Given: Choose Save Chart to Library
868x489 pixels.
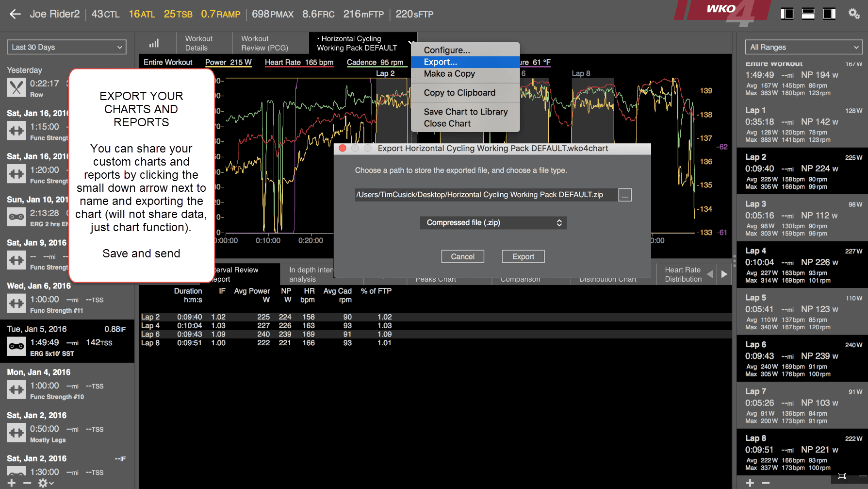Looking at the screenshot, I should tap(465, 112).
